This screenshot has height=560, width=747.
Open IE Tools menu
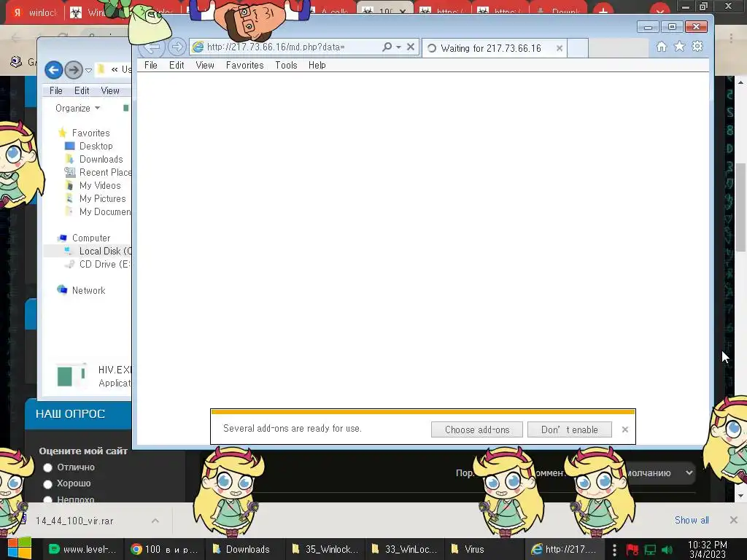pyautogui.click(x=286, y=65)
